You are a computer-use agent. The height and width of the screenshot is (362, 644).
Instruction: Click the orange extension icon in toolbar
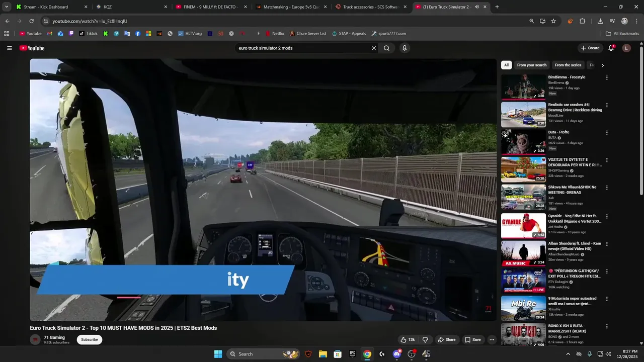coord(570,21)
